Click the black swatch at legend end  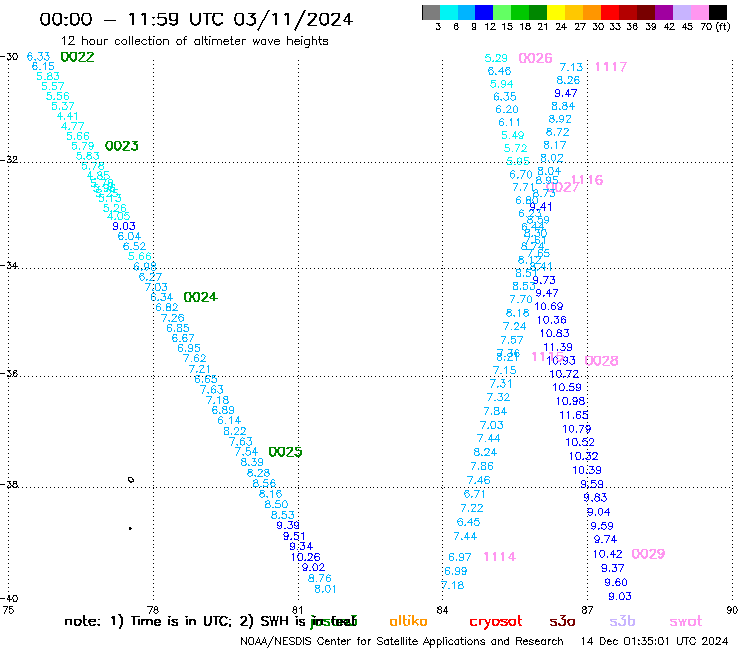717,12
